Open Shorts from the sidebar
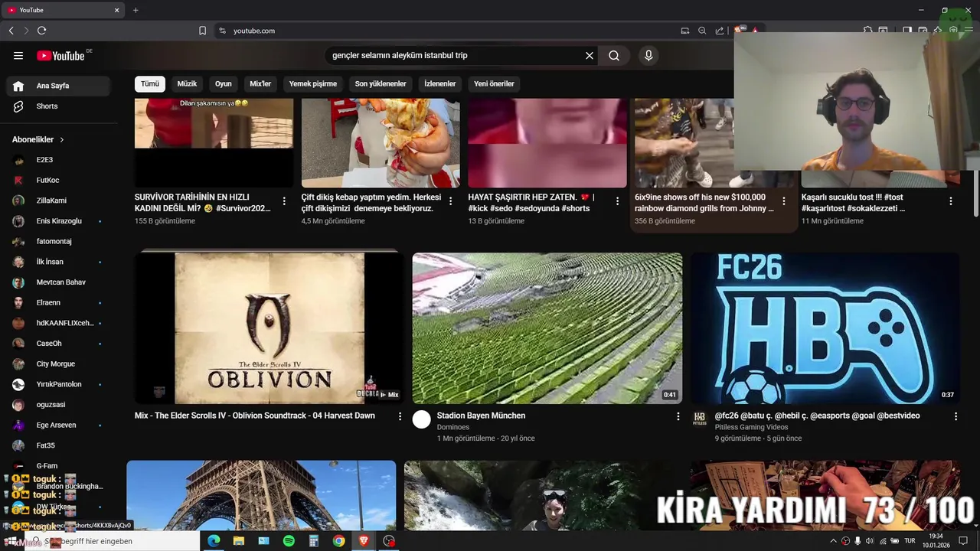 [58, 106]
